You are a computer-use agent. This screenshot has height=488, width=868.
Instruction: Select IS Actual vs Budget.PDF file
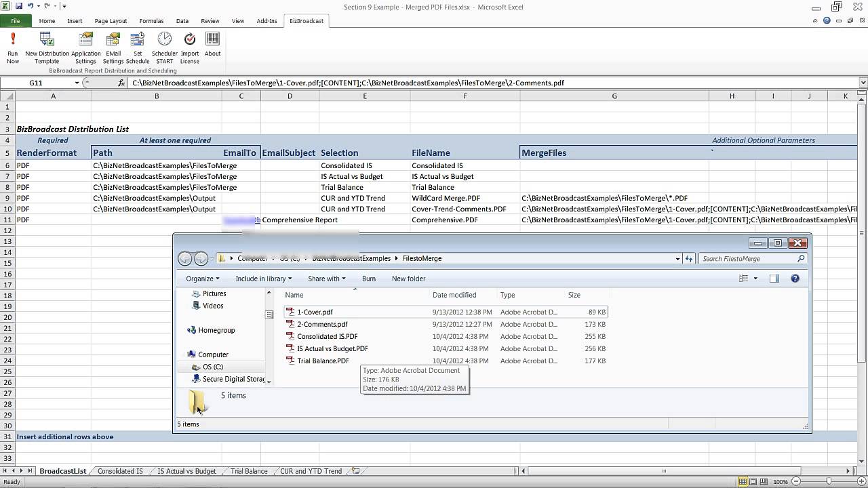[332, 348]
